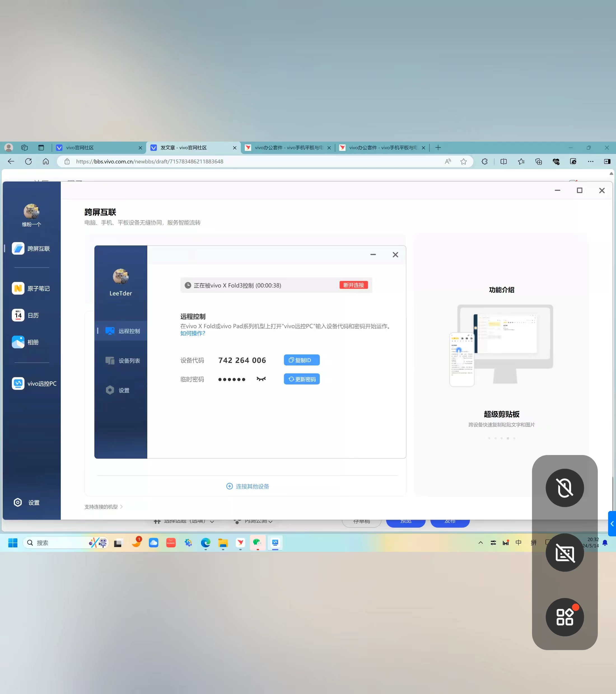Go back in the browser
616x694 pixels.
point(11,161)
